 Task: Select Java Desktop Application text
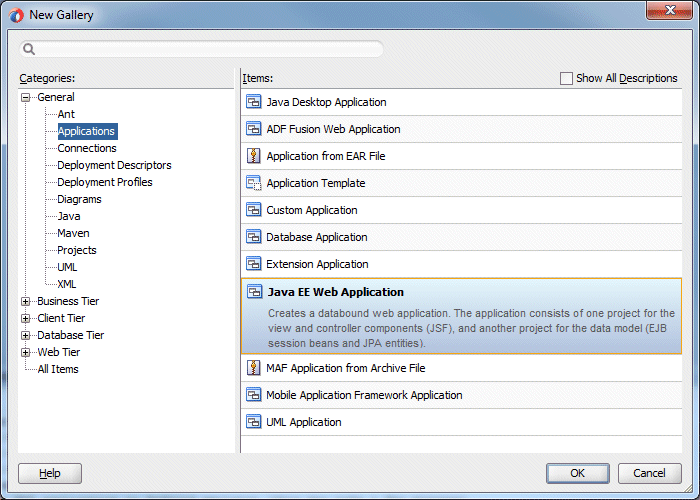pyautogui.click(x=326, y=102)
